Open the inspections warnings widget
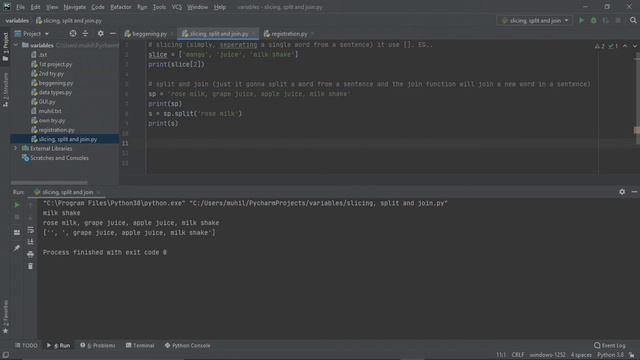 [x=606, y=46]
